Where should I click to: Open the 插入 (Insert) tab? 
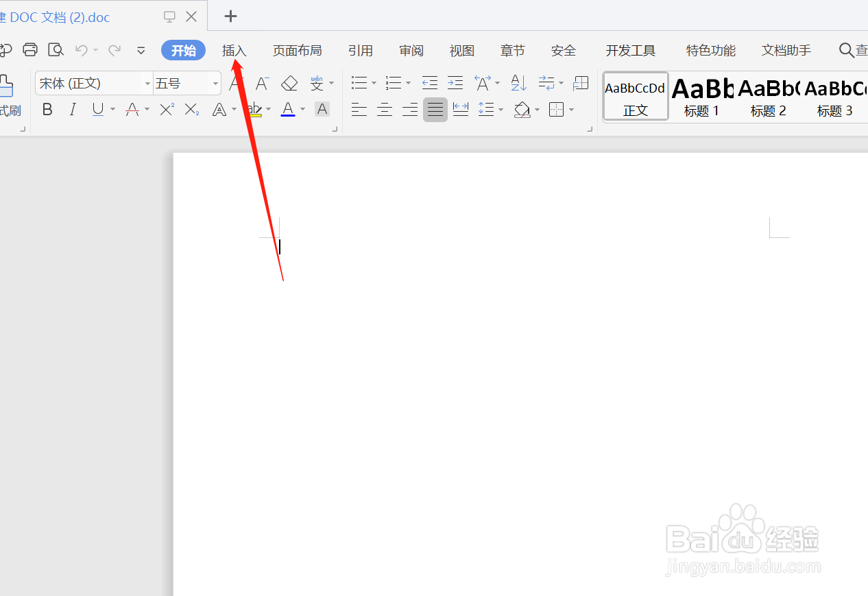(234, 51)
